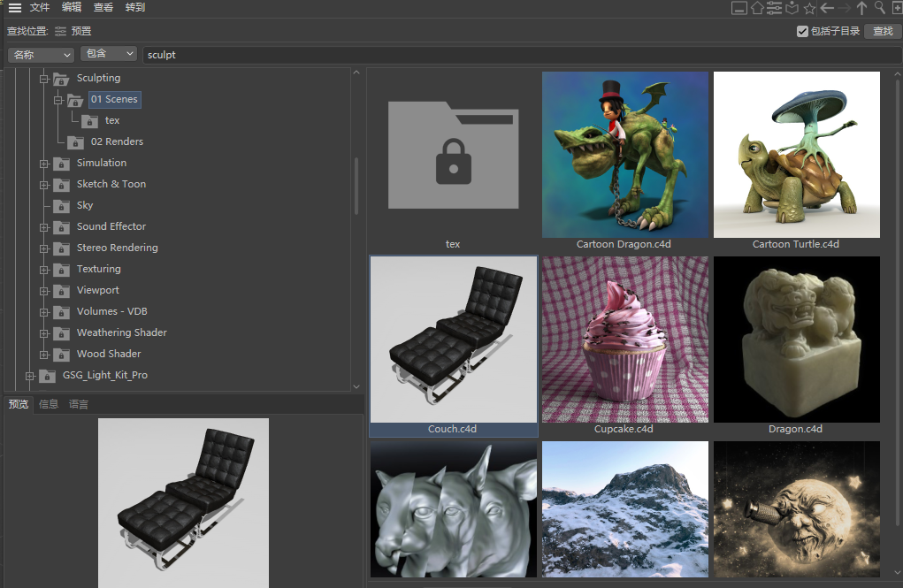Select the snowy mountain thumbnail
The image size is (903, 588).
(624, 509)
